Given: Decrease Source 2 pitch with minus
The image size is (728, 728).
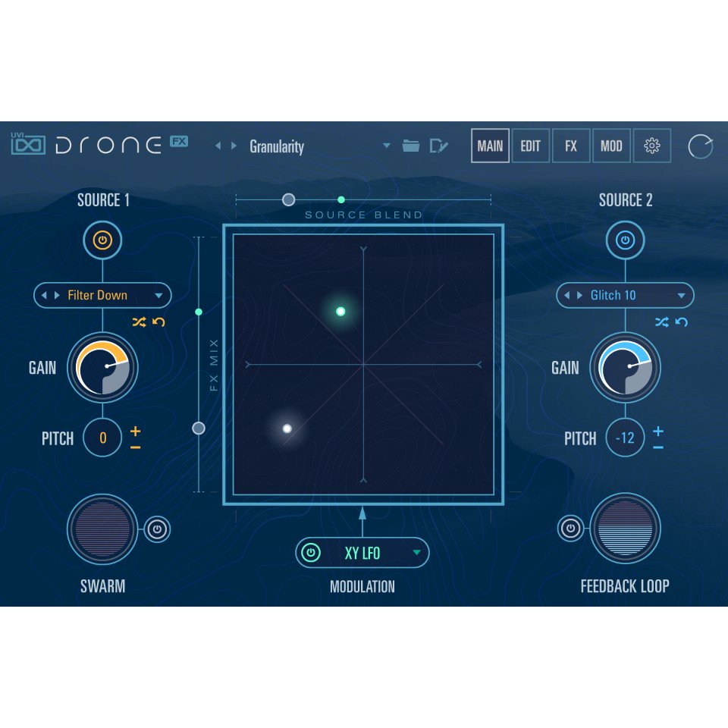Looking at the screenshot, I should (658, 447).
